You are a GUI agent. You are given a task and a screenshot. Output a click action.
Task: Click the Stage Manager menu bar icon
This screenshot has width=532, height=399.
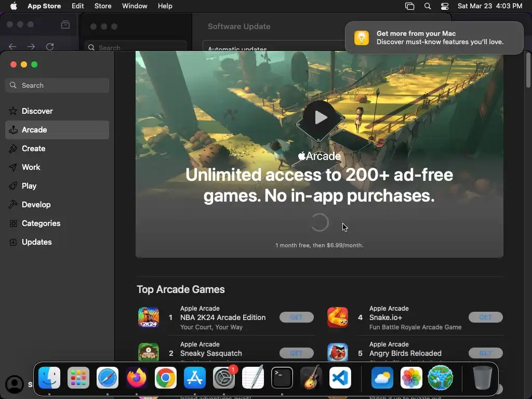410,6
